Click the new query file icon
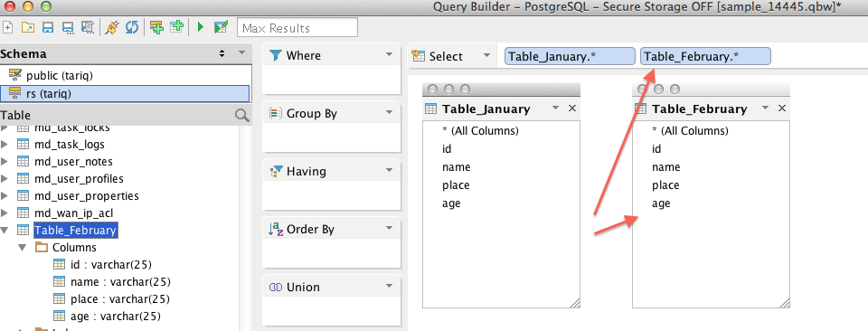Viewport: 868px width, 331px height. point(8,27)
